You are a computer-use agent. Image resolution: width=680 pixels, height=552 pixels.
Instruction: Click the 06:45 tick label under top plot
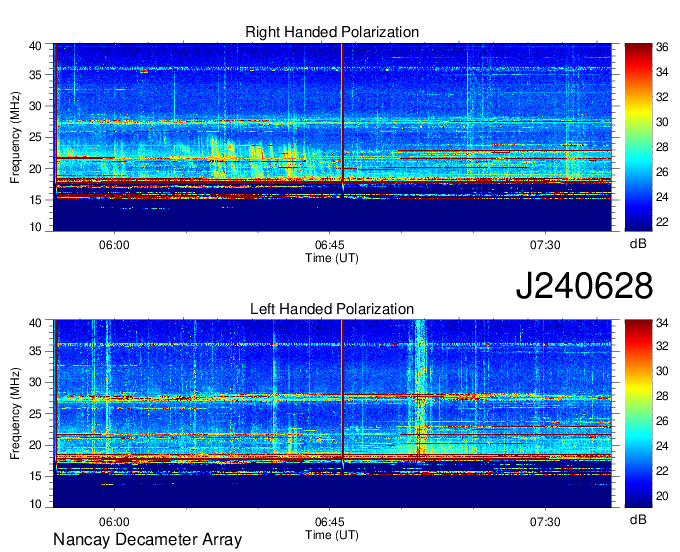(330, 245)
